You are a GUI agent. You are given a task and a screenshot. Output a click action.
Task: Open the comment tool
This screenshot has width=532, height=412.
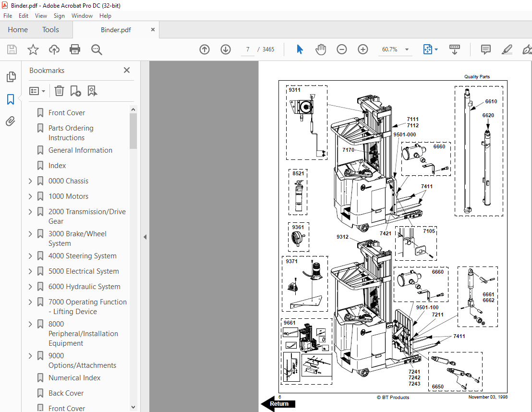(x=485, y=49)
